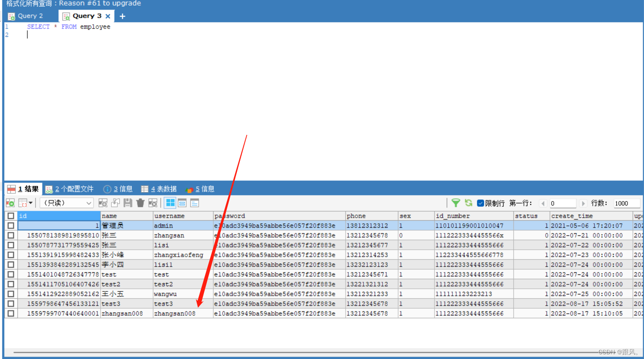Sort by the id_number column header
Viewport: 644px width, 359px height.
point(474,215)
